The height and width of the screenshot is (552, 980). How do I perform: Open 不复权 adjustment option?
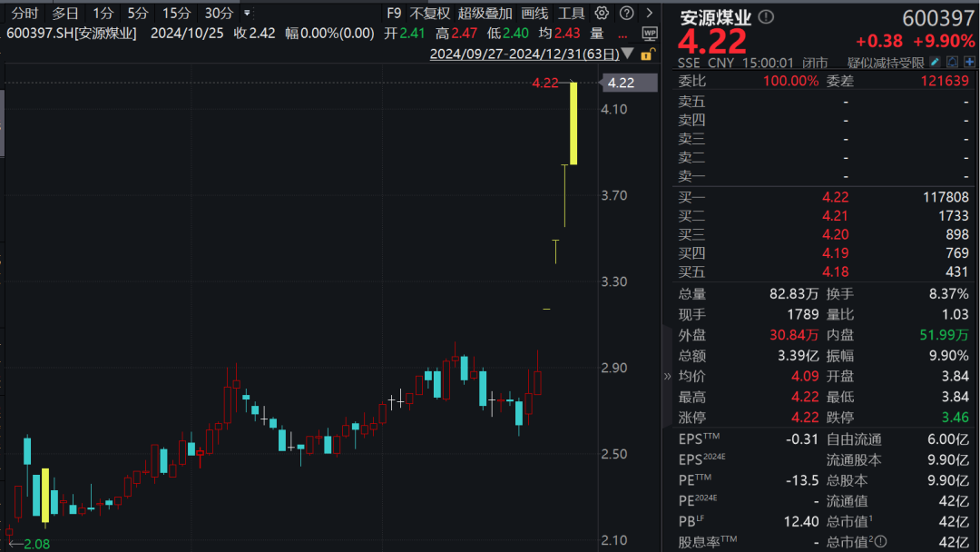(430, 13)
